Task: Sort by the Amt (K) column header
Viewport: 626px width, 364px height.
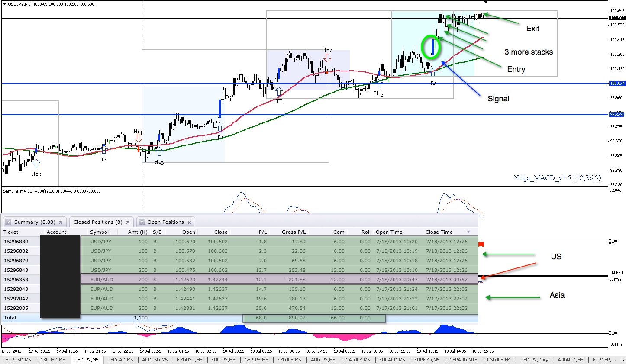Action: (138, 232)
